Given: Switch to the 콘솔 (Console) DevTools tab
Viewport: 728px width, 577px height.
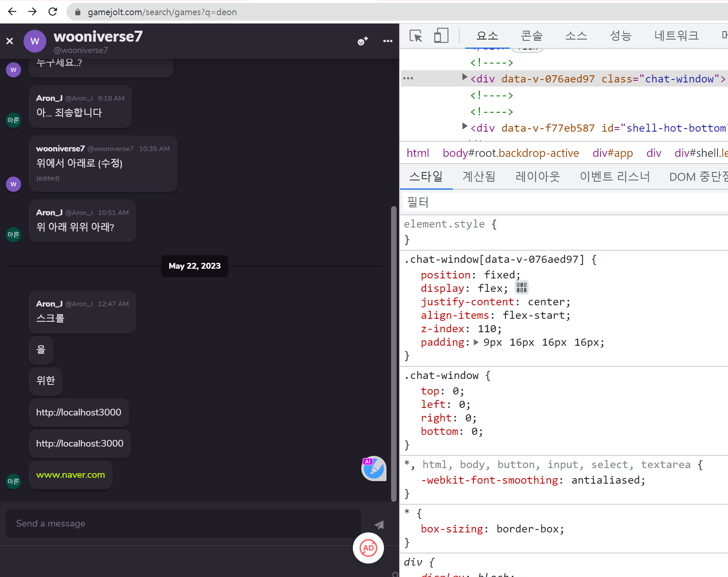Looking at the screenshot, I should click(532, 36).
